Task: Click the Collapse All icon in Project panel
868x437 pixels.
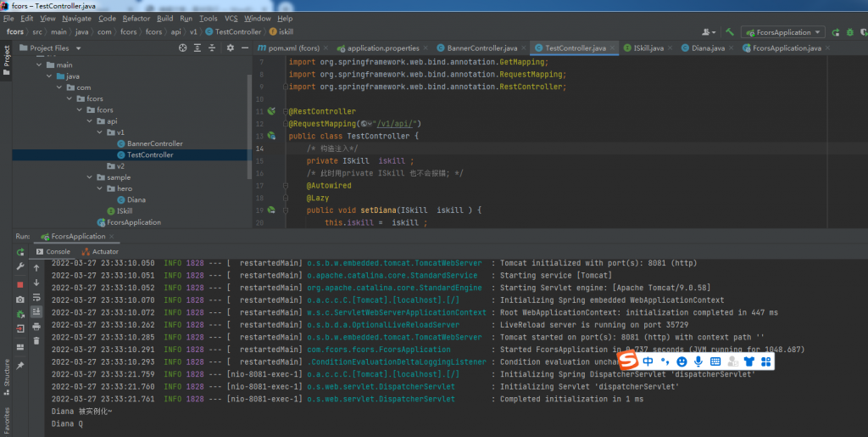Action: (211, 48)
